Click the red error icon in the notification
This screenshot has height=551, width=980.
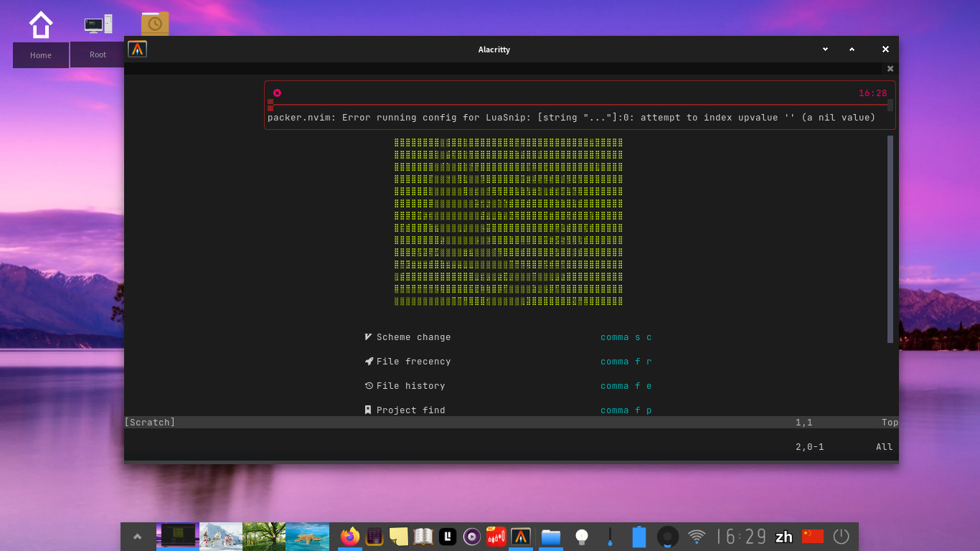click(x=277, y=93)
